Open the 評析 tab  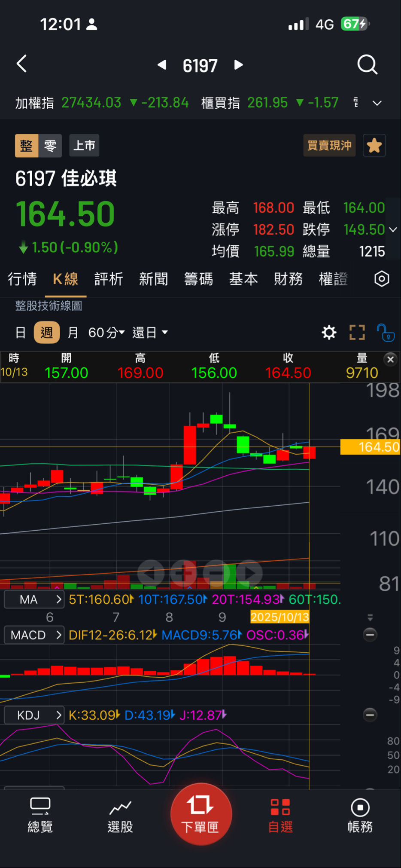click(x=109, y=279)
